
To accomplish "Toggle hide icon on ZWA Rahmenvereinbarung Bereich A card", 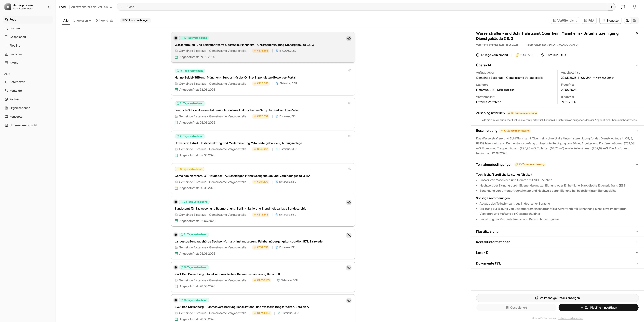I will (x=349, y=300).
